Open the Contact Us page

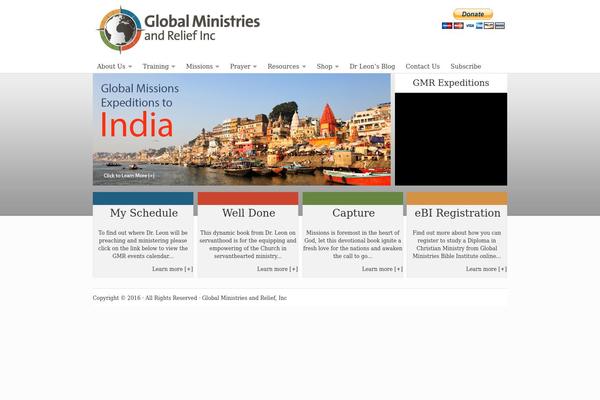coord(422,66)
